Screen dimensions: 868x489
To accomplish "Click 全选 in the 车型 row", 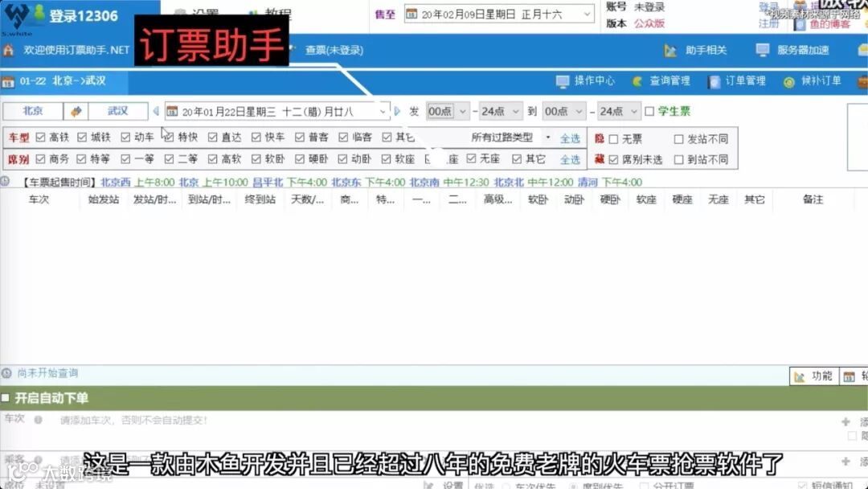I will coord(570,138).
